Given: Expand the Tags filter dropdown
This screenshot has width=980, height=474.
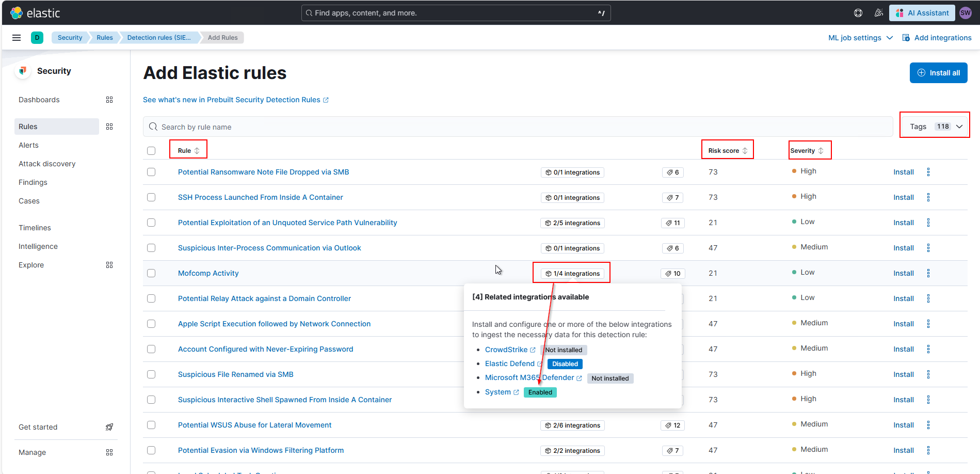Looking at the screenshot, I should click(935, 127).
